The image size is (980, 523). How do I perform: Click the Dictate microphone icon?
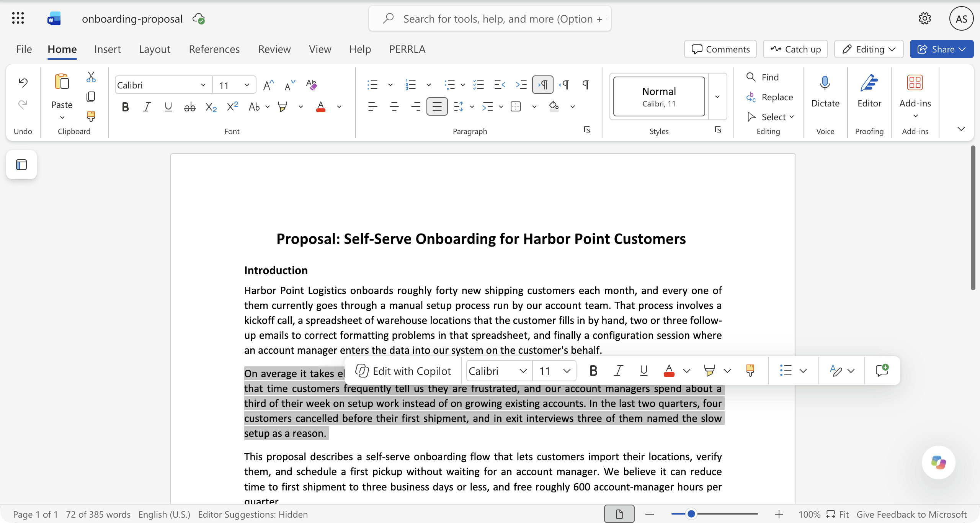click(825, 83)
